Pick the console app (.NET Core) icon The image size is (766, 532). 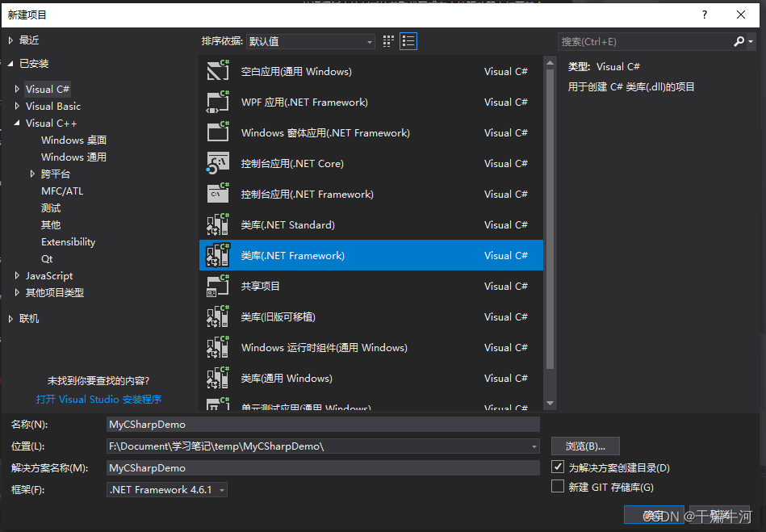coord(218,163)
